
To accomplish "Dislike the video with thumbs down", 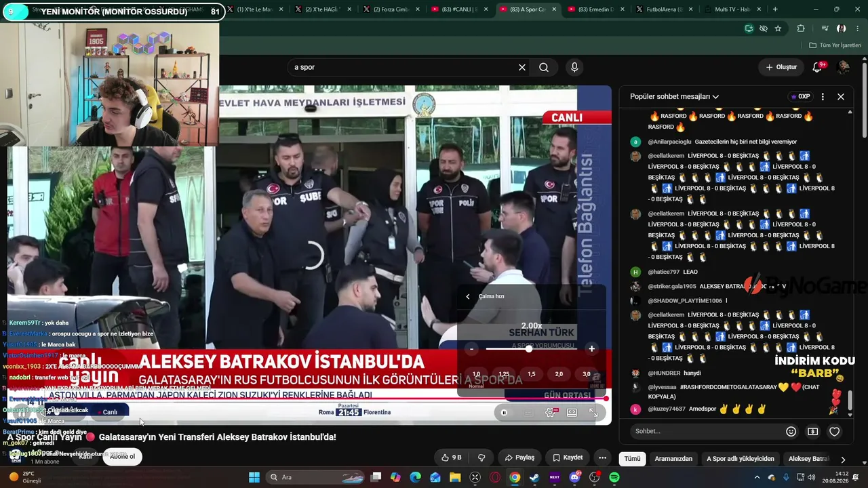I will coord(481,457).
